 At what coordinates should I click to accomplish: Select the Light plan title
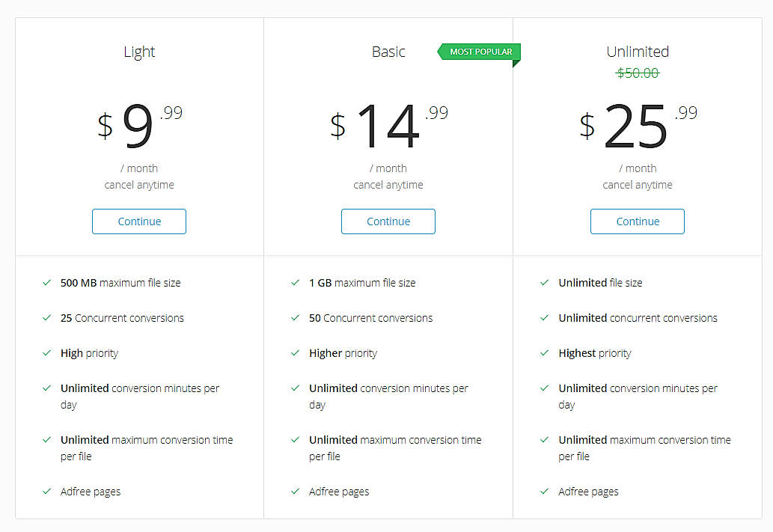coord(139,52)
